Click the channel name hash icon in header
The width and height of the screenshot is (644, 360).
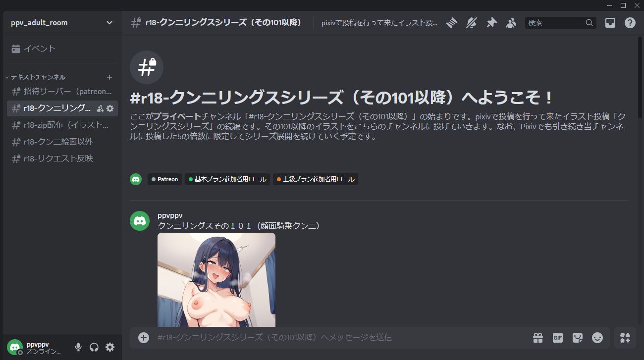(135, 23)
